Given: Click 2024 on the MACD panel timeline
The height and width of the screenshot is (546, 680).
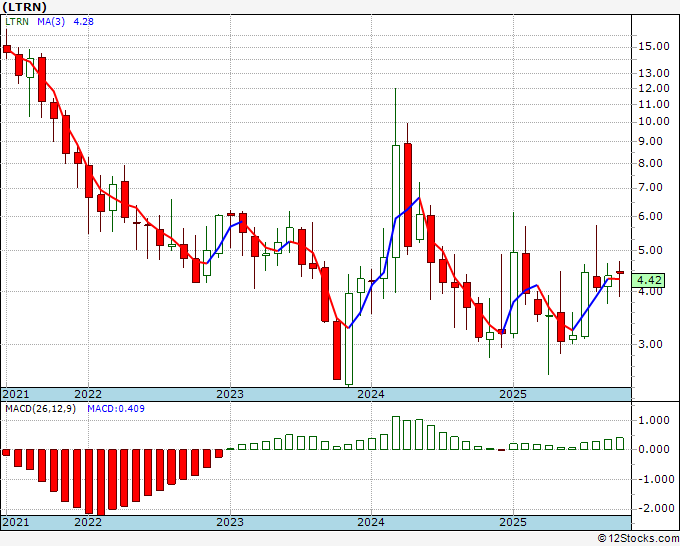Looking at the screenshot, I should click(x=371, y=522).
